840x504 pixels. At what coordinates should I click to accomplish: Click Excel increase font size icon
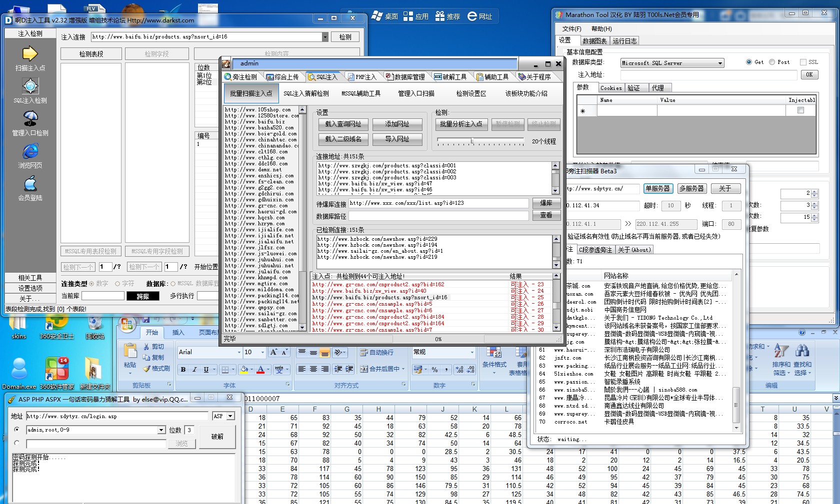point(273,352)
